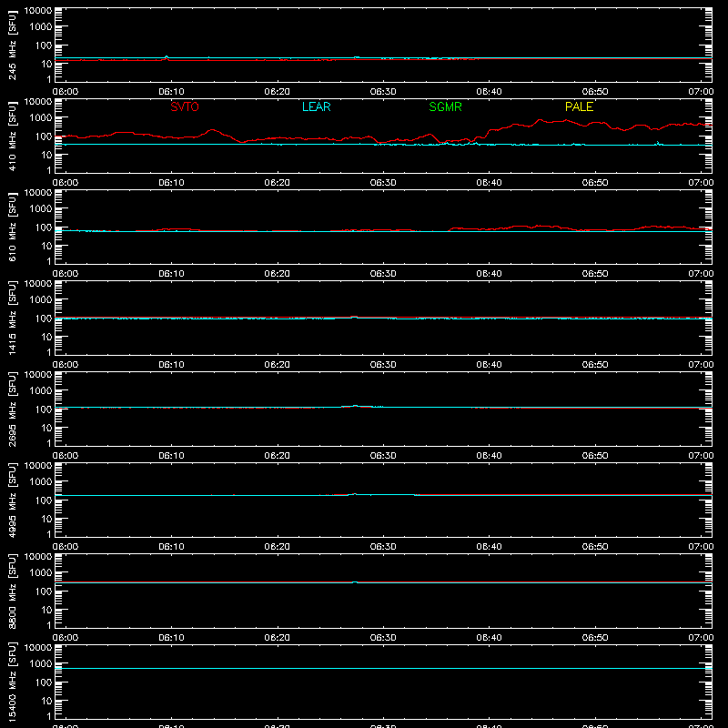728x728 pixels.
Task: Click the 1000 tick label on 410 MHz plot
Action: [41, 118]
